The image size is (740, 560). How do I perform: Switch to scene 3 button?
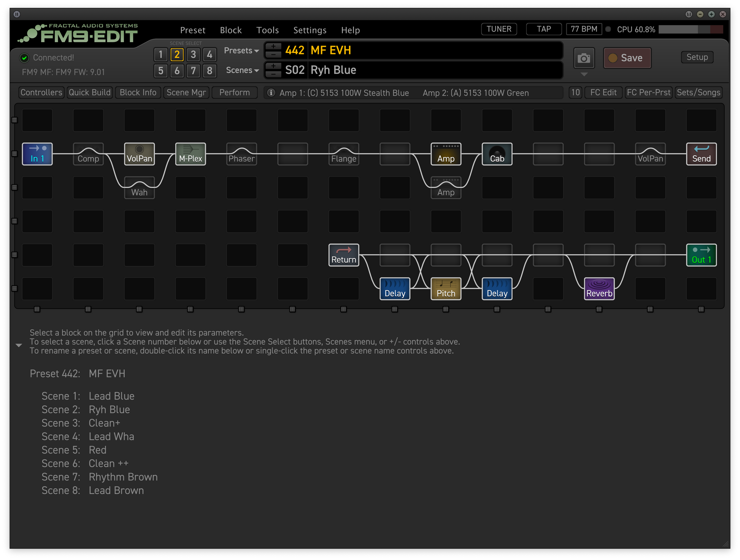(193, 54)
